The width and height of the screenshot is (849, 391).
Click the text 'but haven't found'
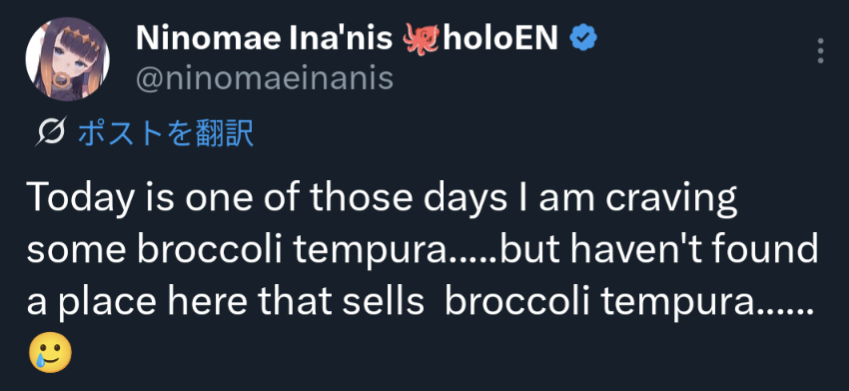point(659,249)
